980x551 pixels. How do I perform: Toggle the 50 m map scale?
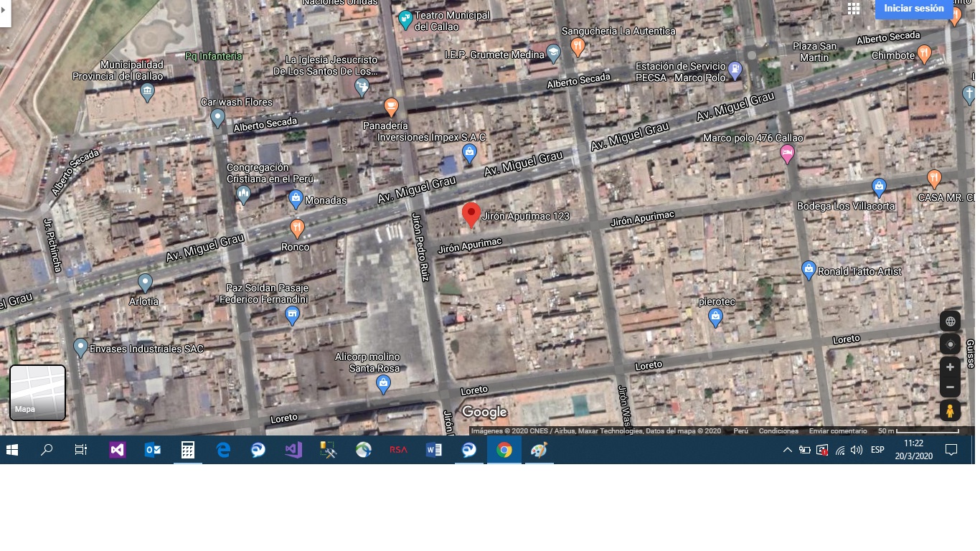click(x=918, y=431)
